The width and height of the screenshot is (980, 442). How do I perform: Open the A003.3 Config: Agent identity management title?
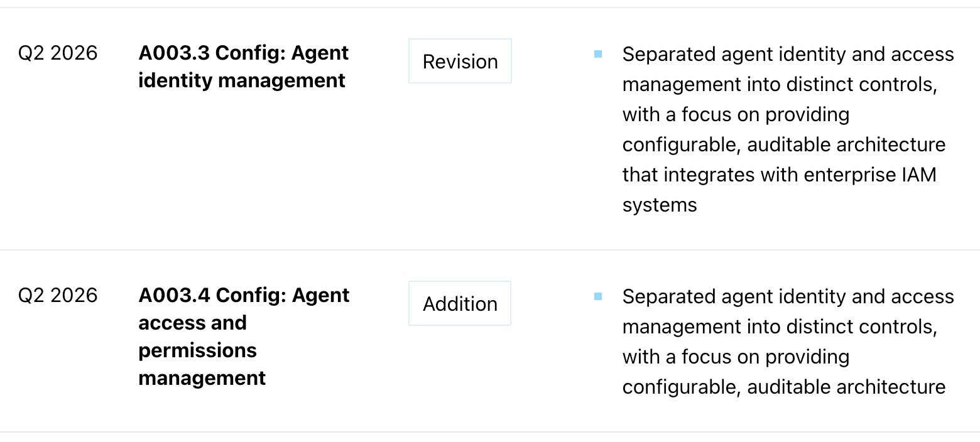[x=243, y=67]
